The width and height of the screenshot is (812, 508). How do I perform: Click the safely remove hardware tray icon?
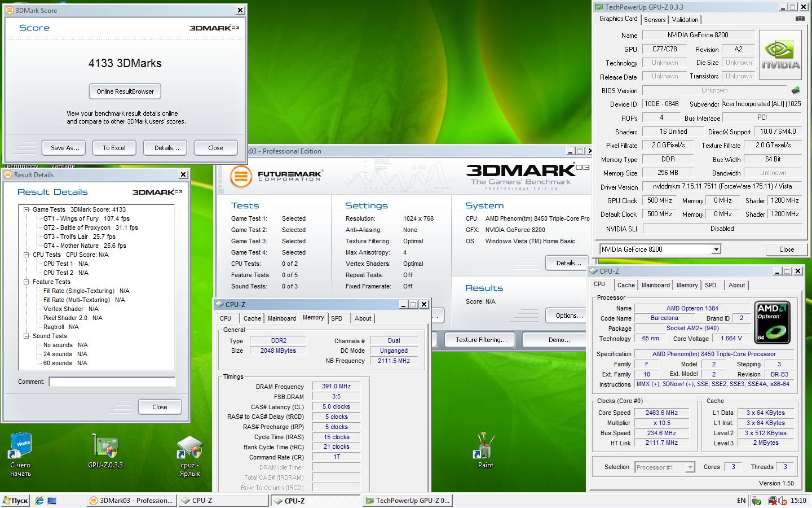(x=756, y=501)
